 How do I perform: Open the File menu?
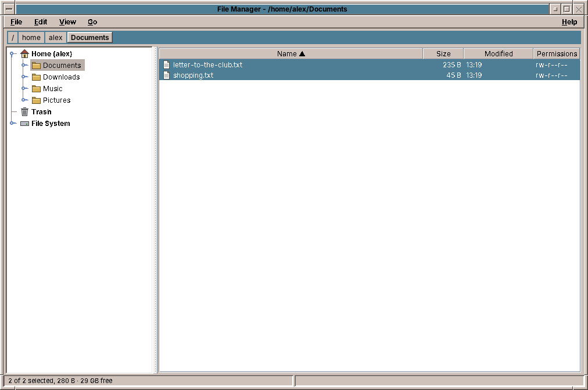16,22
